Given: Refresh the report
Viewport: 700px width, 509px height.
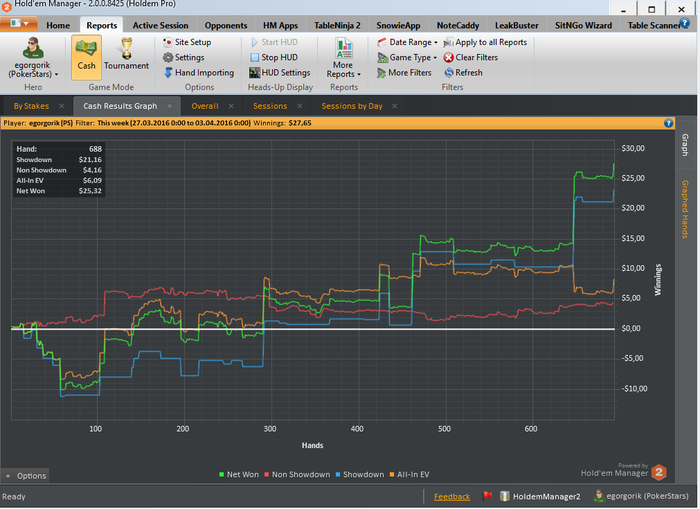Looking at the screenshot, I should pos(463,72).
